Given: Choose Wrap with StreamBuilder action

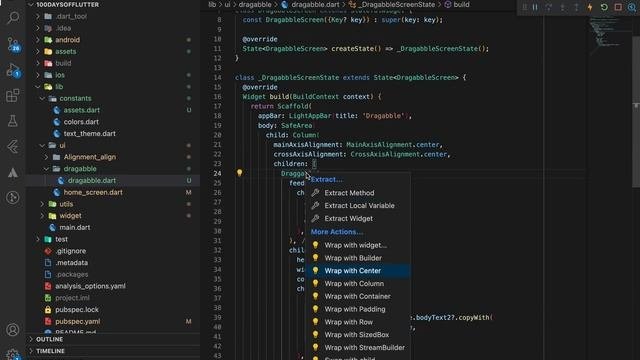Looking at the screenshot, I should tap(364, 348).
